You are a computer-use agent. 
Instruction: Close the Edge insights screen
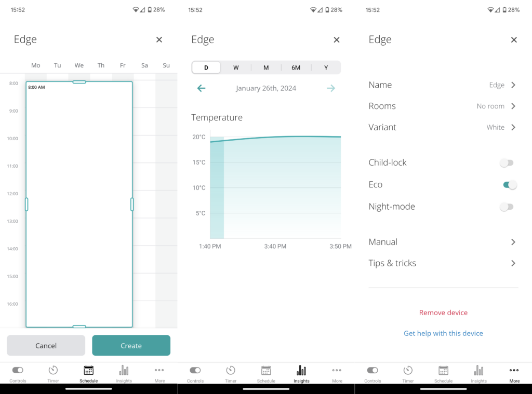337,39
